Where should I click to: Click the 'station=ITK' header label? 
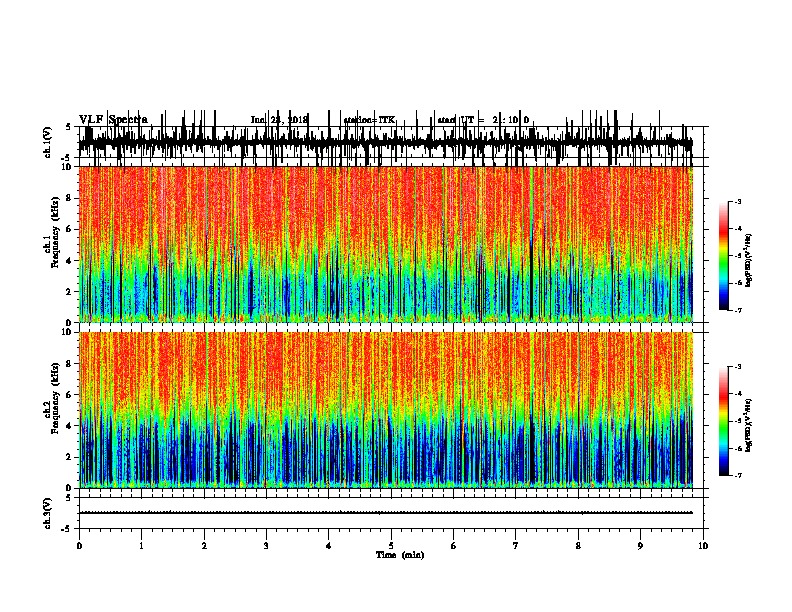(x=369, y=120)
